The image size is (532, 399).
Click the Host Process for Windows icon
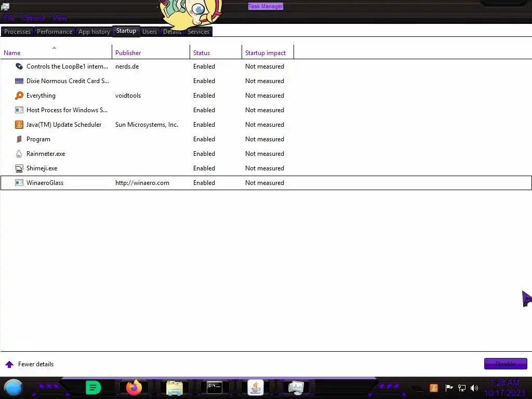(x=19, y=110)
